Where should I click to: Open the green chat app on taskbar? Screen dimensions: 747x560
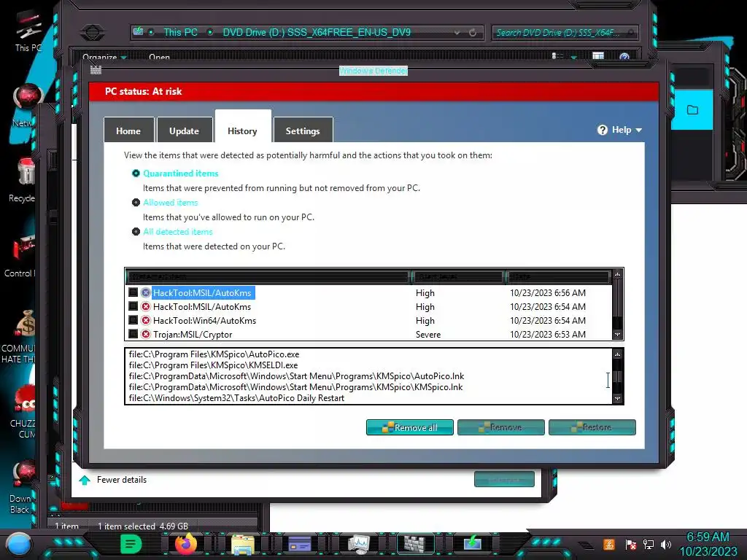point(131,544)
